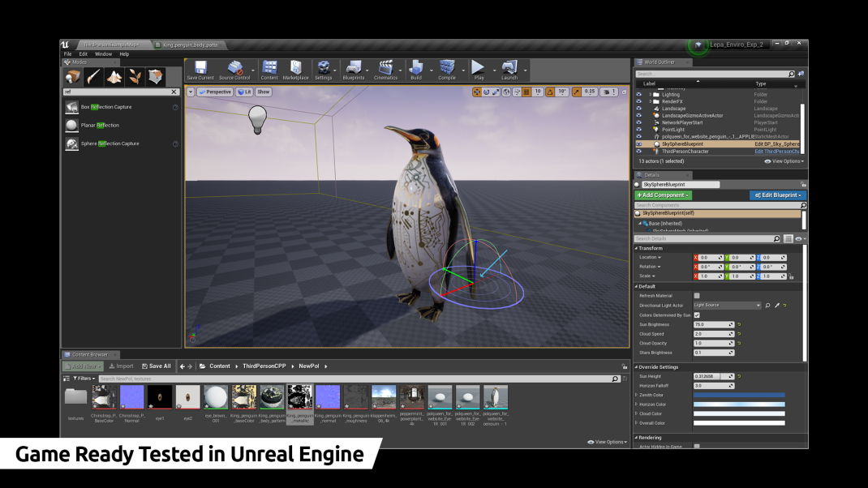The image size is (868, 488).
Task: Click the Lit view mode button
Action: (244, 92)
